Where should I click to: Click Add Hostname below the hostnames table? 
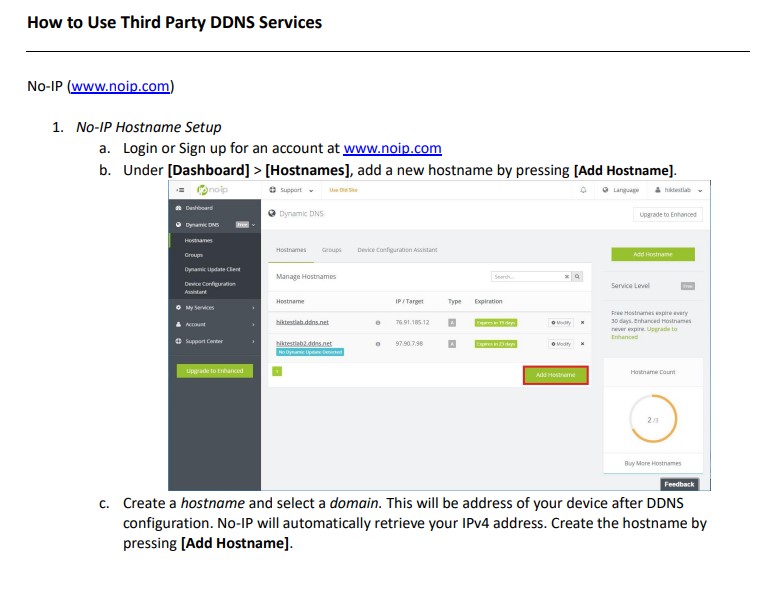click(556, 375)
